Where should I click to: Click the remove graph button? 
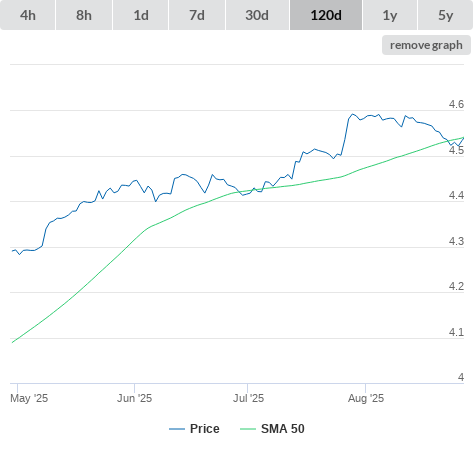coord(426,45)
